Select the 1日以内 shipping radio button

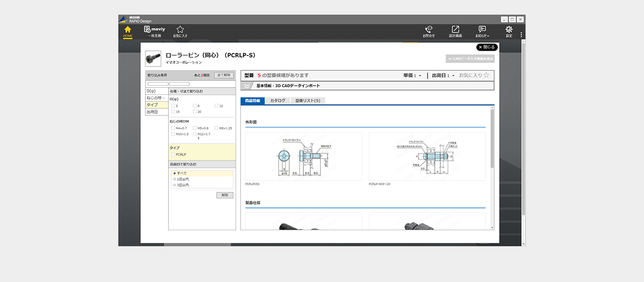[x=175, y=179]
